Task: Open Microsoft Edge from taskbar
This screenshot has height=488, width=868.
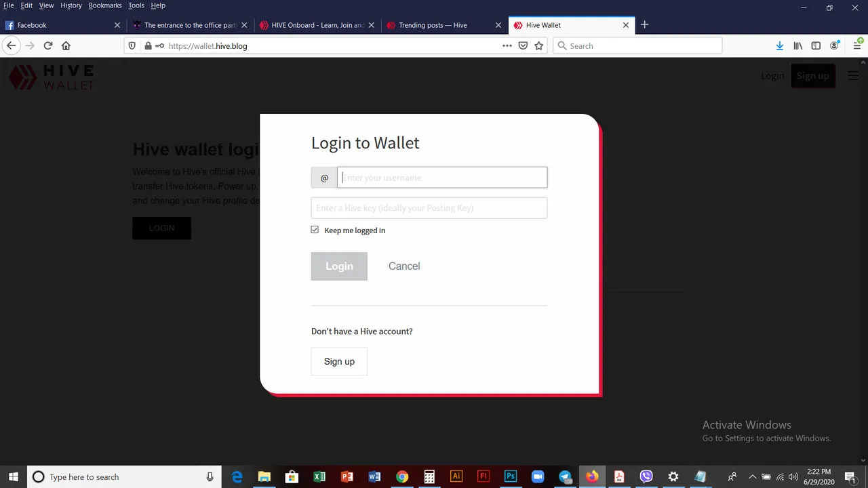Action: (237, 476)
